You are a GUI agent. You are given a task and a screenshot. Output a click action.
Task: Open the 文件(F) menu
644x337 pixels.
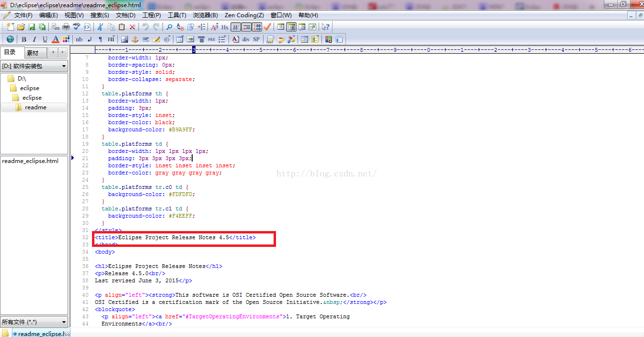click(x=23, y=15)
